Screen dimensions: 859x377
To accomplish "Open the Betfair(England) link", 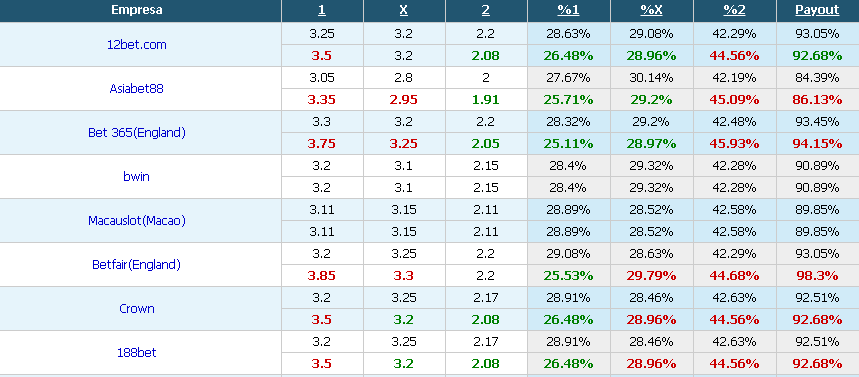I will click(136, 265).
